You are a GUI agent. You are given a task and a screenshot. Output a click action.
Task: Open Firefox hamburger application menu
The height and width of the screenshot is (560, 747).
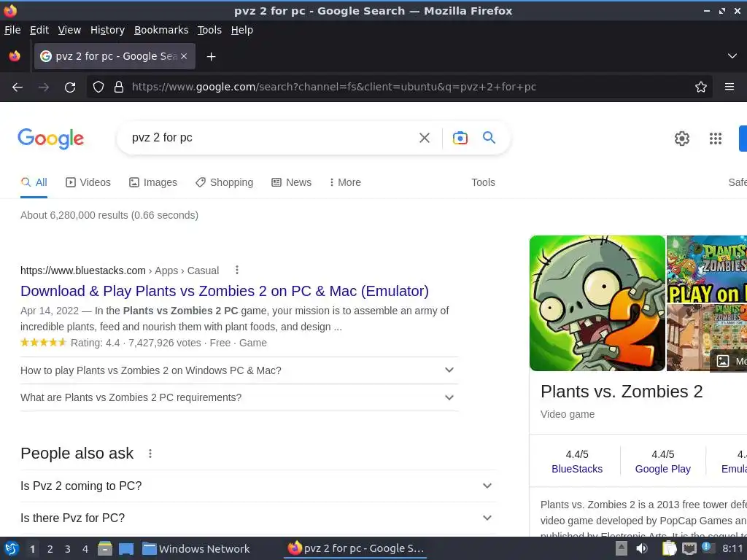pos(729,87)
